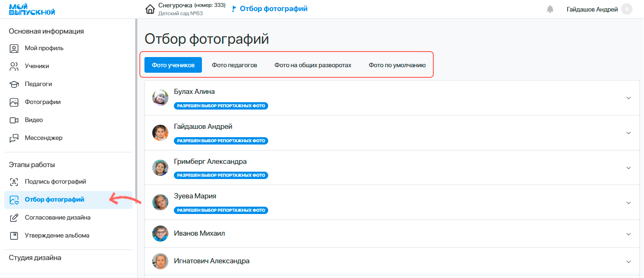Open Фото по умолчанию tab

[397, 65]
